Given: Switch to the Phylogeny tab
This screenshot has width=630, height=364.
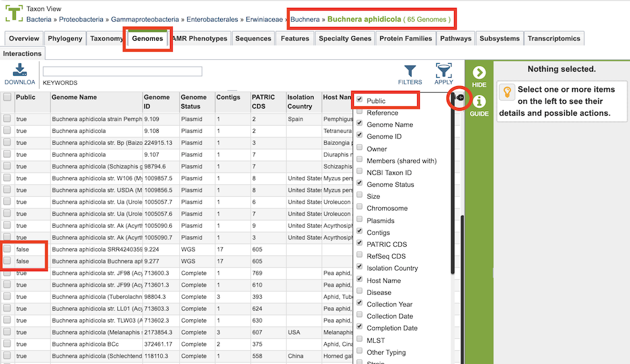Looking at the screenshot, I should [65, 39].
